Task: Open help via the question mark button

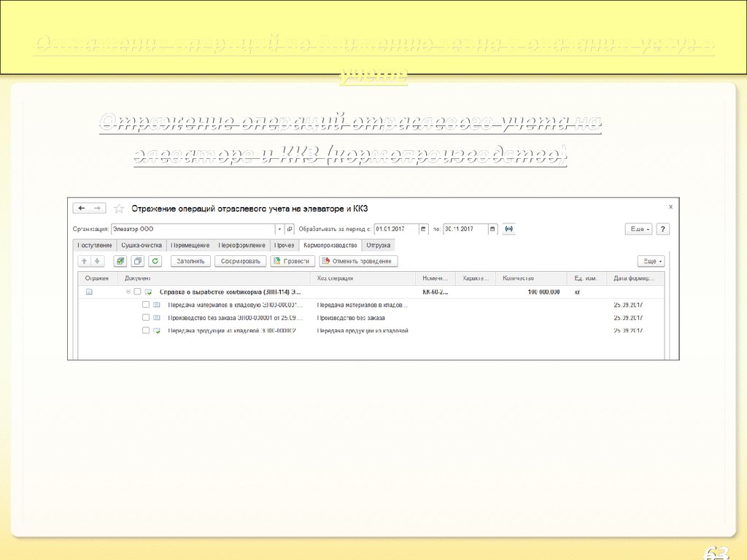Action: pos(662,229)
